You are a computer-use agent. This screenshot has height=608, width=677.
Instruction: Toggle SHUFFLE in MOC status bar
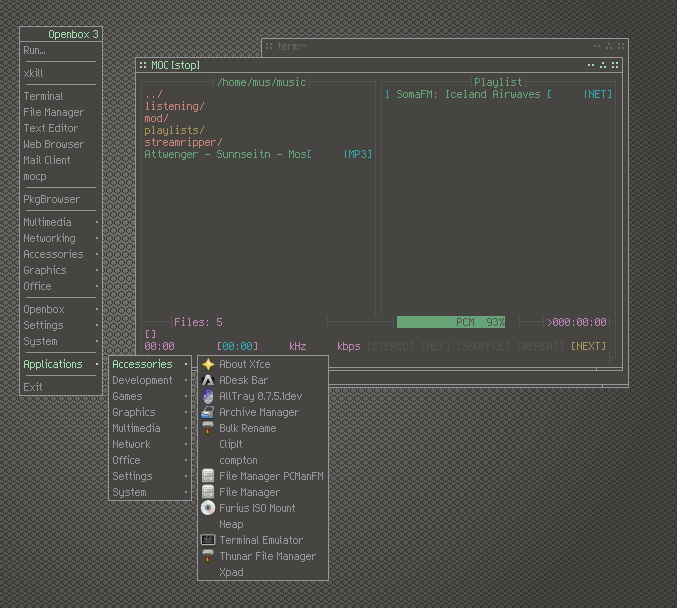483,346
